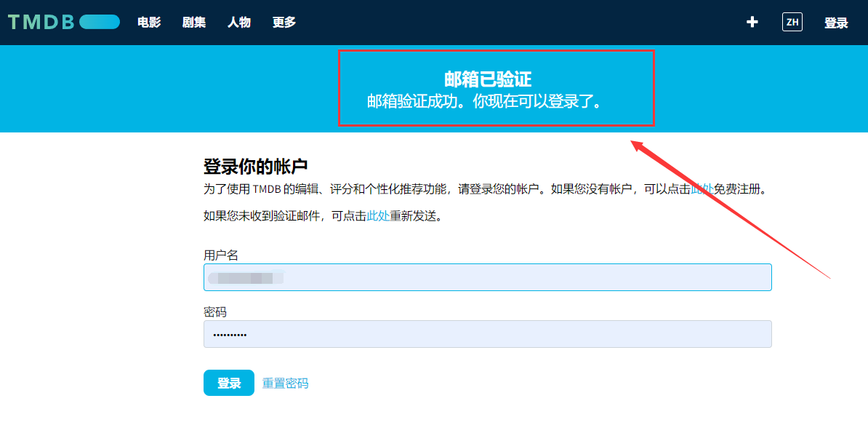Screen dimensions: 868x441
Task: Click 此处 to resend the verification email
Action: 378,216
